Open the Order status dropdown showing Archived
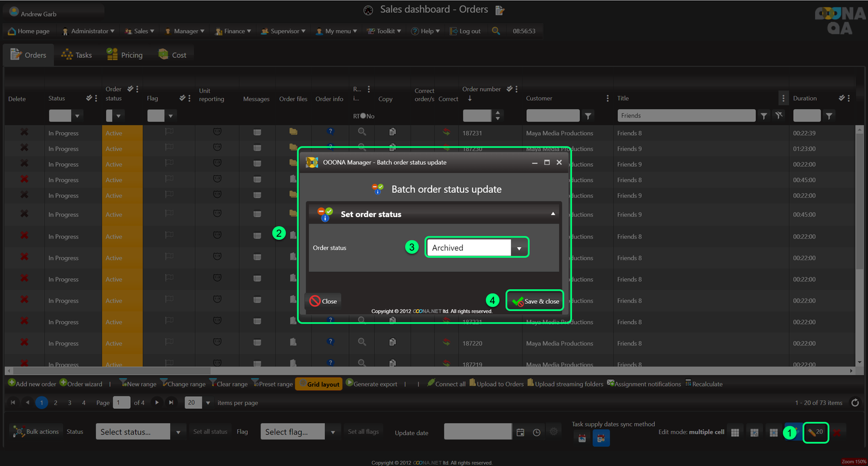 (518, 248)
